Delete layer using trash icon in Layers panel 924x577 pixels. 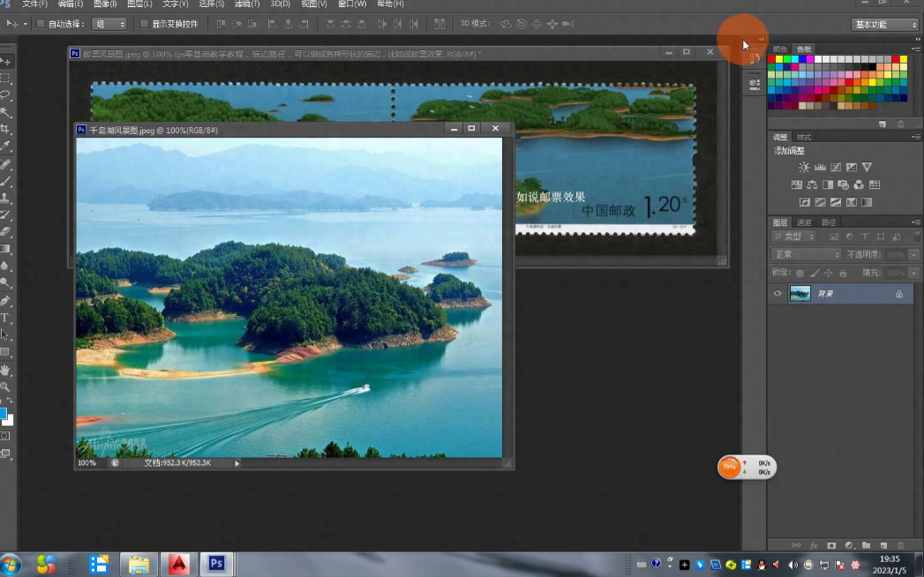900,546
